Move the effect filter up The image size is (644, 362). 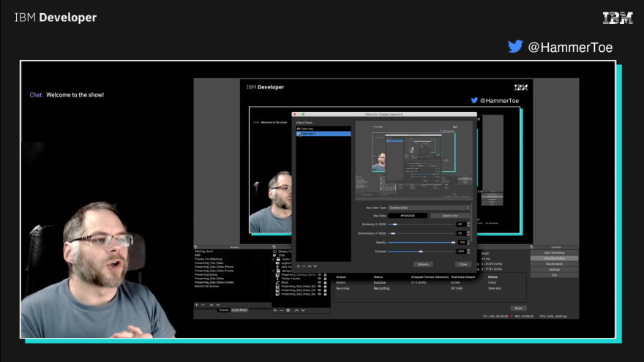point(310,266)
